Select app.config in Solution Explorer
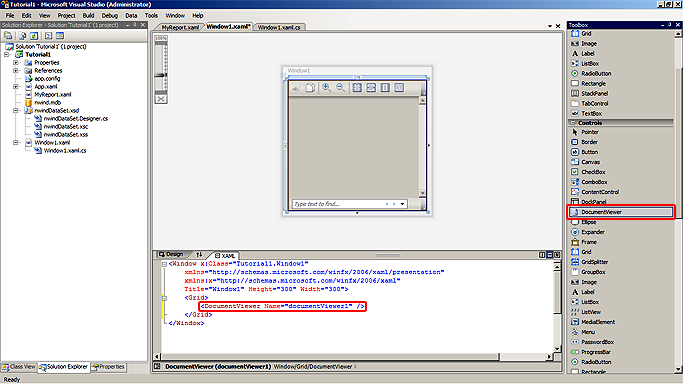This screenshot has width=683, height=384. pyautogui.click(x=47, y=78)
